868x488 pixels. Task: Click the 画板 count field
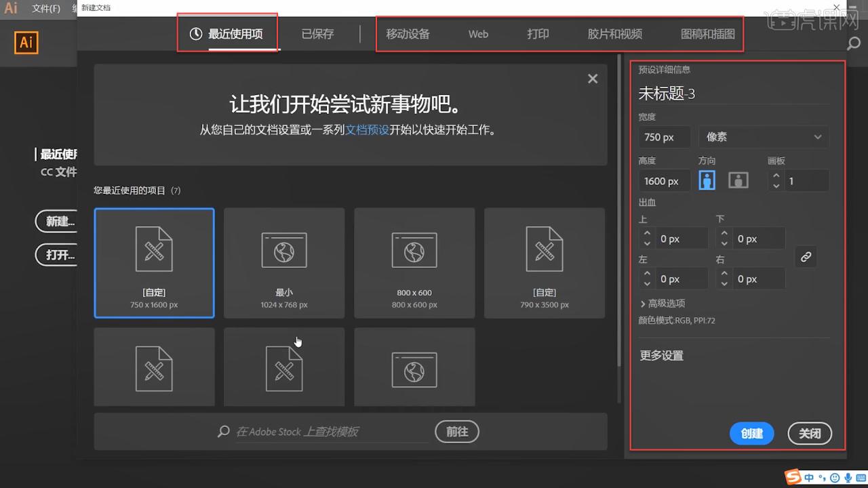pyautogui.click(x=806, y=181)
